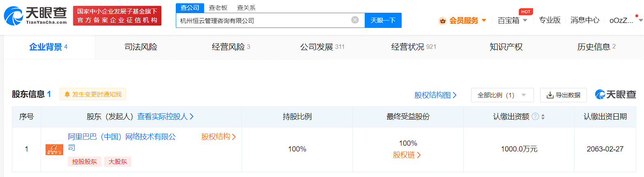Click the 认缴出资日期 column header

click(x=605, y=117)
